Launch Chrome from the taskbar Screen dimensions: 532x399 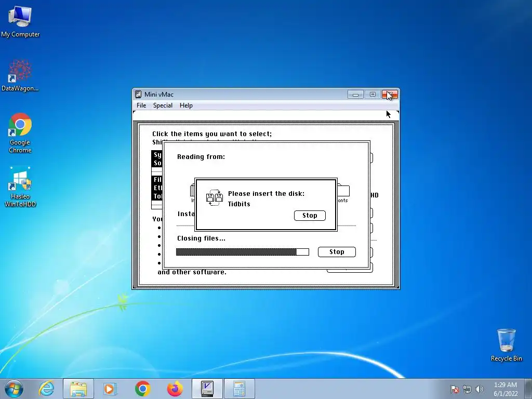tap(142, 389)
